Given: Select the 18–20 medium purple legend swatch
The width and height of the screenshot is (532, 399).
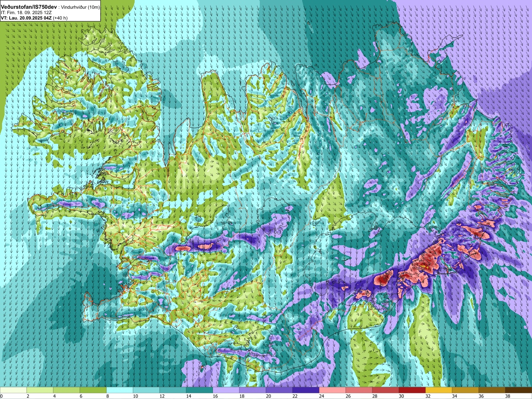Looking at the screenshot, I should click(x=253, y=390).
